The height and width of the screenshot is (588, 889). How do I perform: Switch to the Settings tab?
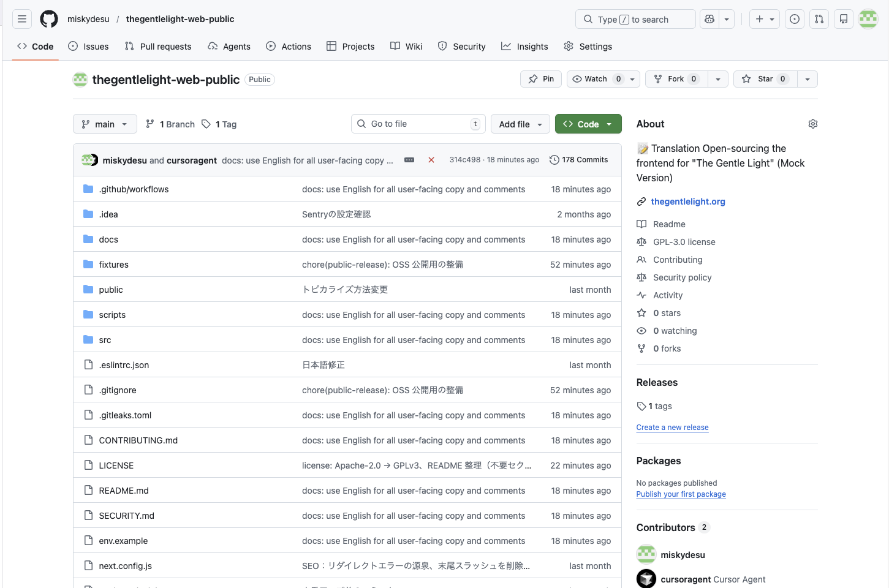click(x=588, y=47)
